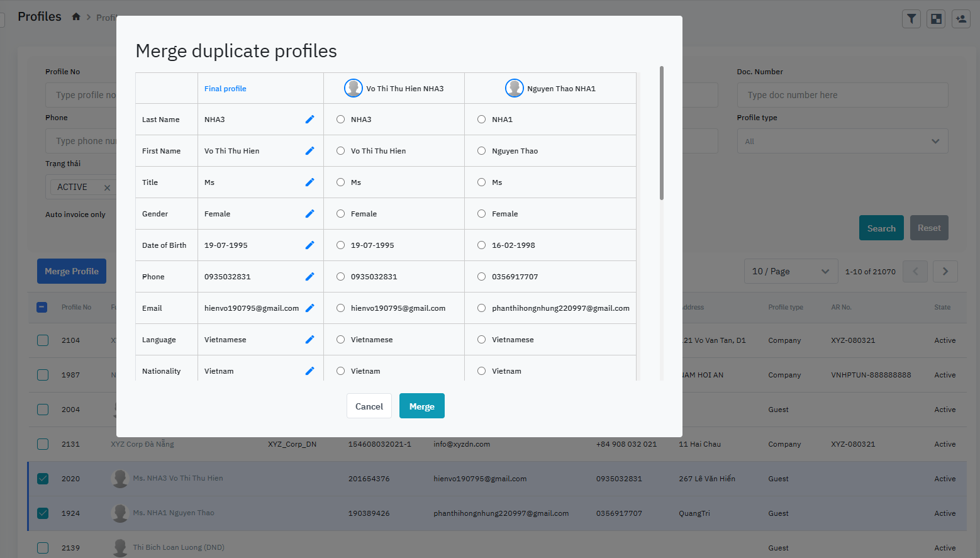Click pencil icon for First Name row
The image size is (980, 558).
click(309, 151)
